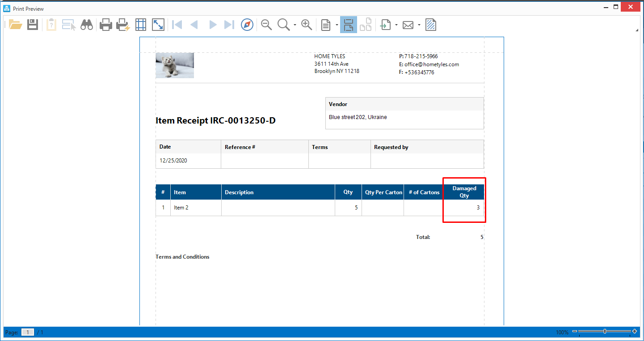
Task: Click the Scale diagonal arrows icon
Action: click(x=158, y=25)
